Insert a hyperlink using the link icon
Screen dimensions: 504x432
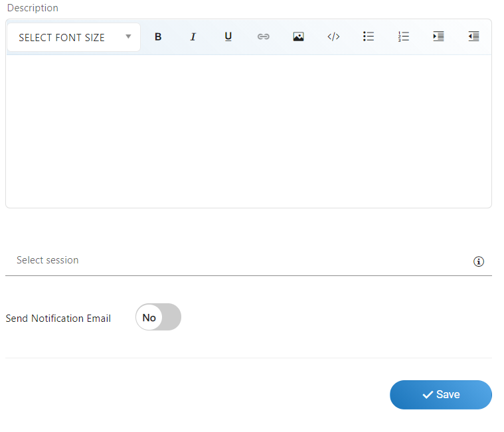[264, 37]
